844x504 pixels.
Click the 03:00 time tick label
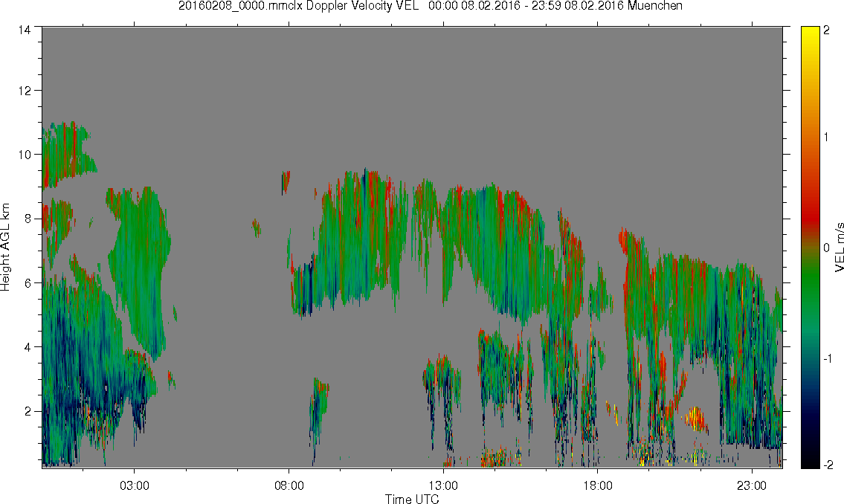click(134, 485)
